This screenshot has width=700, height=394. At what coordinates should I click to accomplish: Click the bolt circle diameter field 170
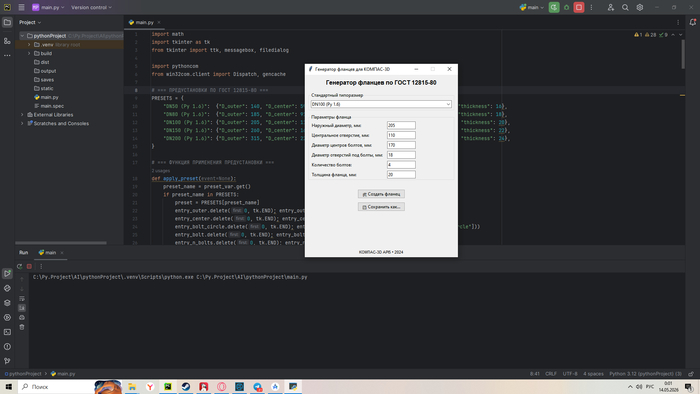[x=401, y=145]
